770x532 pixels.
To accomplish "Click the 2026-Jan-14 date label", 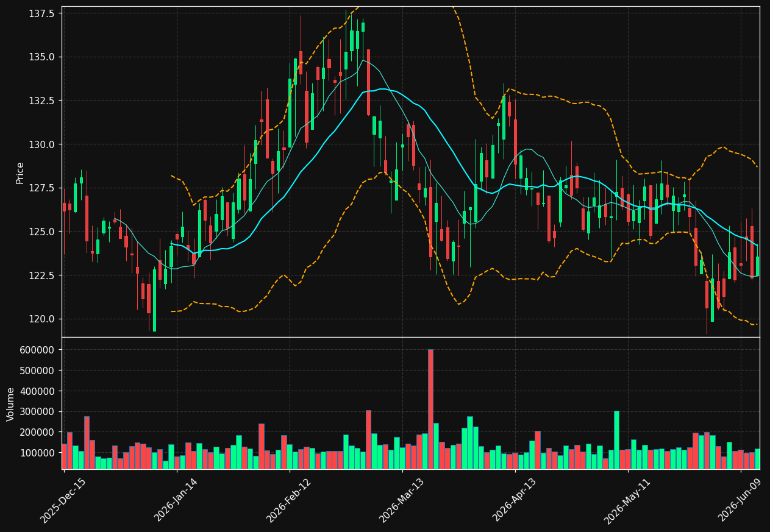I will (x=176, y=500).
